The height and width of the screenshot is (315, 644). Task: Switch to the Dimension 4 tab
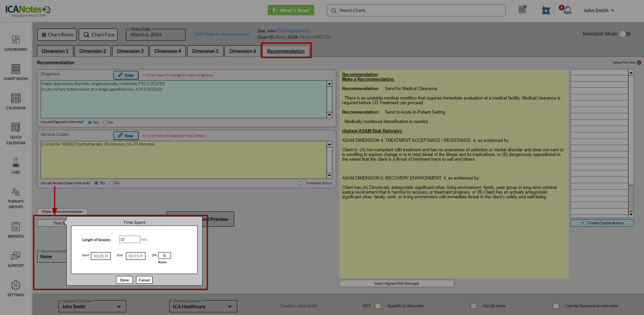coord(168,51)
